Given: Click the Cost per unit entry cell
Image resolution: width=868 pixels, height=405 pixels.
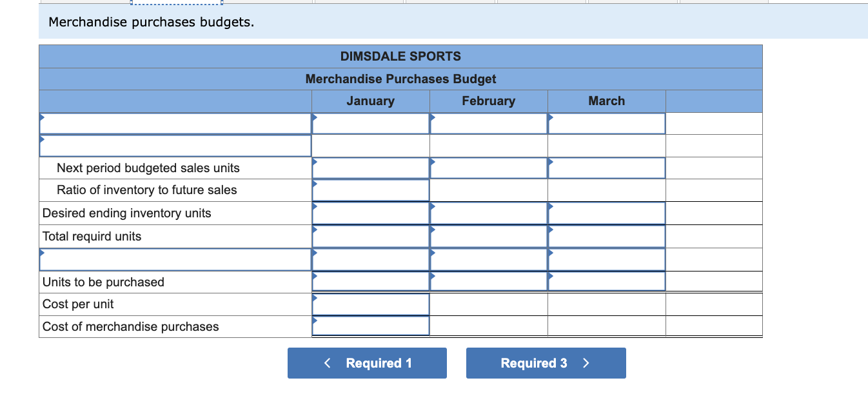Looking at the screenshot, I should point(370,304).
